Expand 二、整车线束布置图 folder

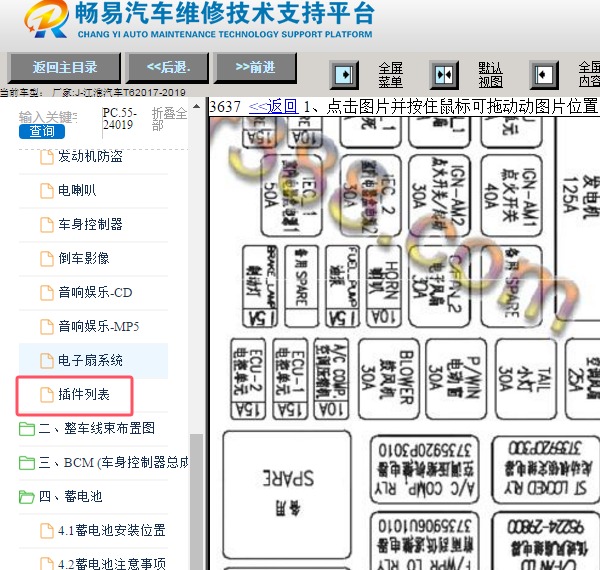pyautogui.click(x=27, y=429)
